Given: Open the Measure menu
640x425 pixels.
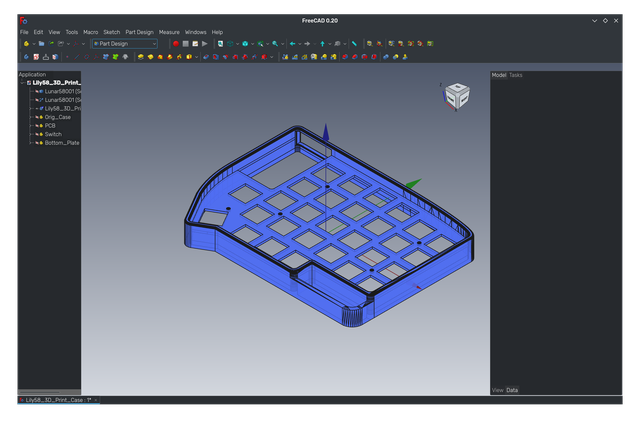Looking at the screenshot, I should tap(169, 32).
